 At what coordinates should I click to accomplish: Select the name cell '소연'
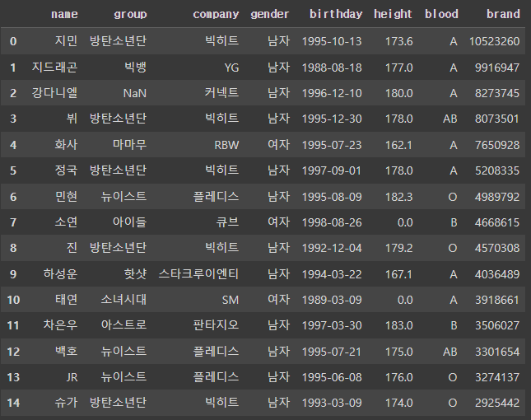(66, 222)
